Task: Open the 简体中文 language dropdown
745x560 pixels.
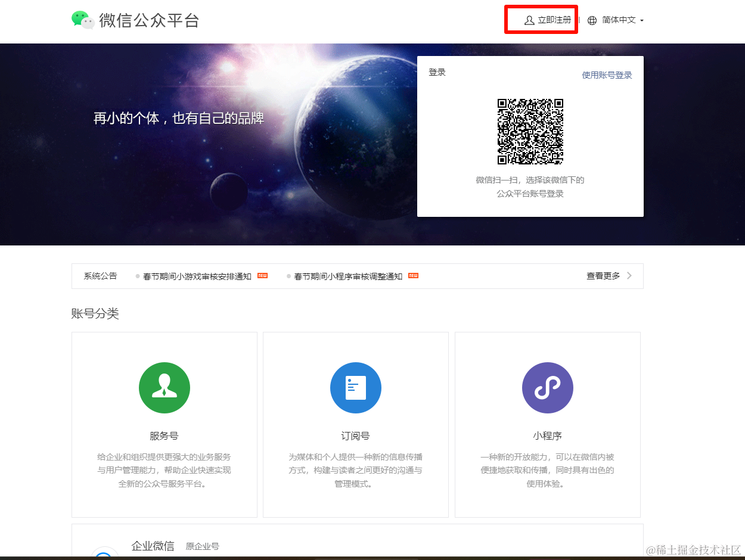Action: [623, 20]
